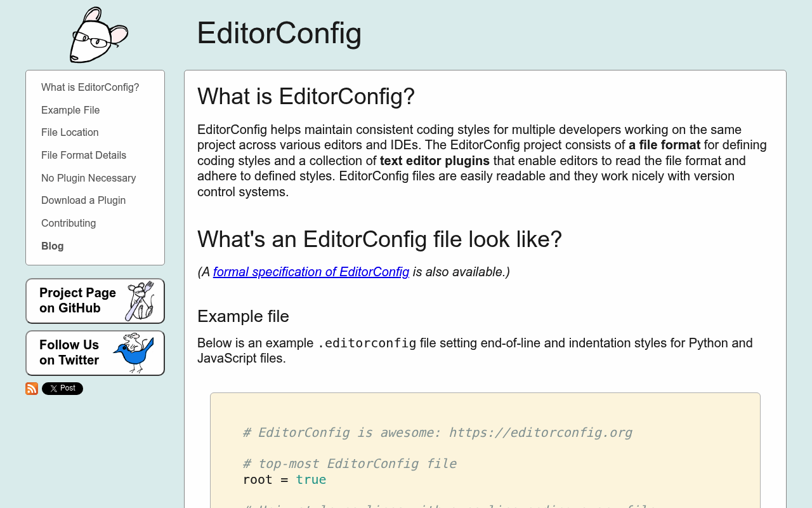The image size is (812, 508).
Task: Open Project Page on GitHub banner
Action: click(x=95, y=301)
